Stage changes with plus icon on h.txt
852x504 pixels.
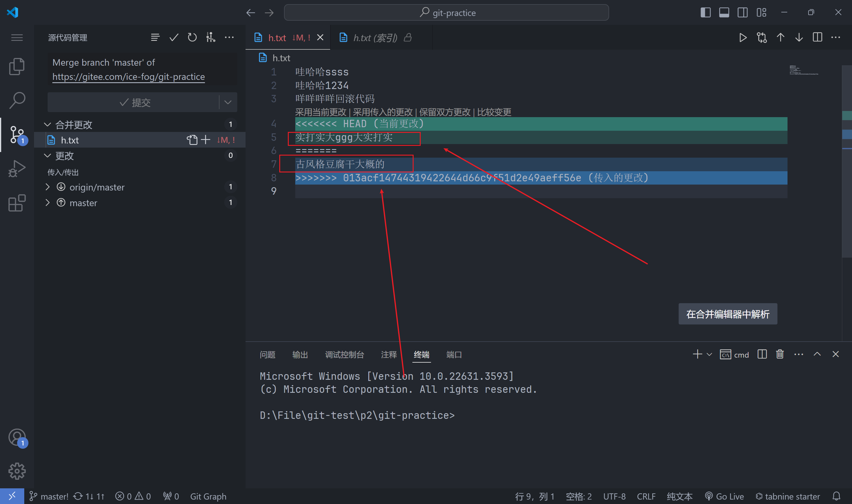click(x=205, y=140)
